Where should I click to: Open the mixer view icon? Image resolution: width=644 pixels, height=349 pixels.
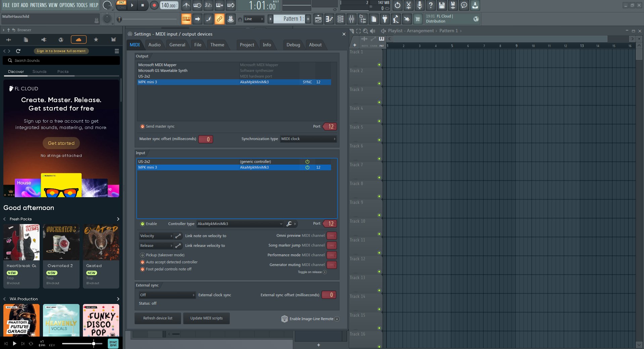point(352,19)
